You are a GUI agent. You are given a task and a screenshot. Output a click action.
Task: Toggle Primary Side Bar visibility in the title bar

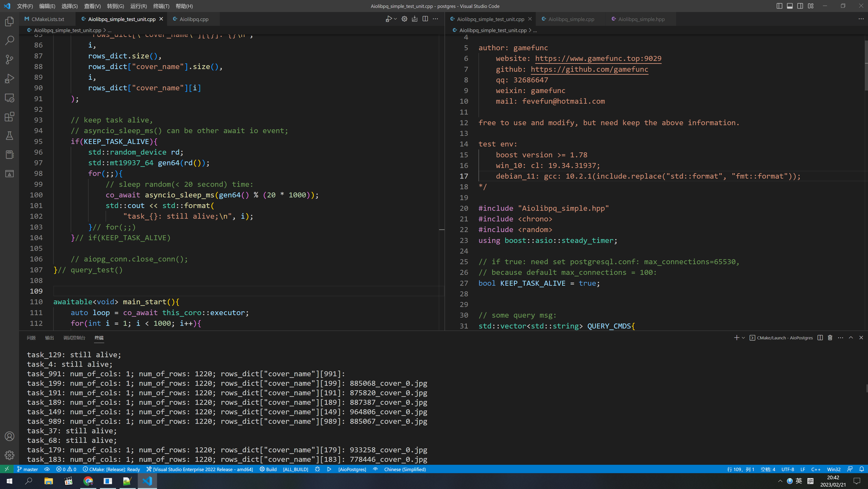coord(779,6)
